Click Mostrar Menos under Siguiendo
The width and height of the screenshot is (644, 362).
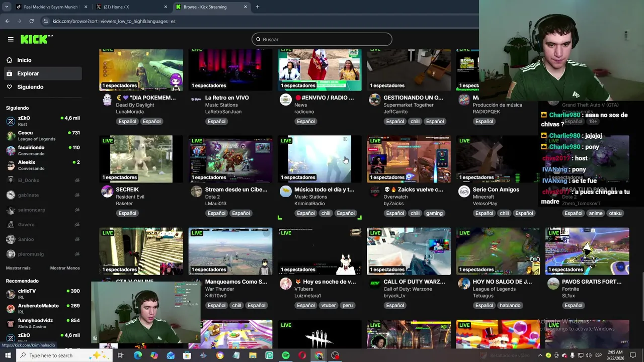click(65, 268)
